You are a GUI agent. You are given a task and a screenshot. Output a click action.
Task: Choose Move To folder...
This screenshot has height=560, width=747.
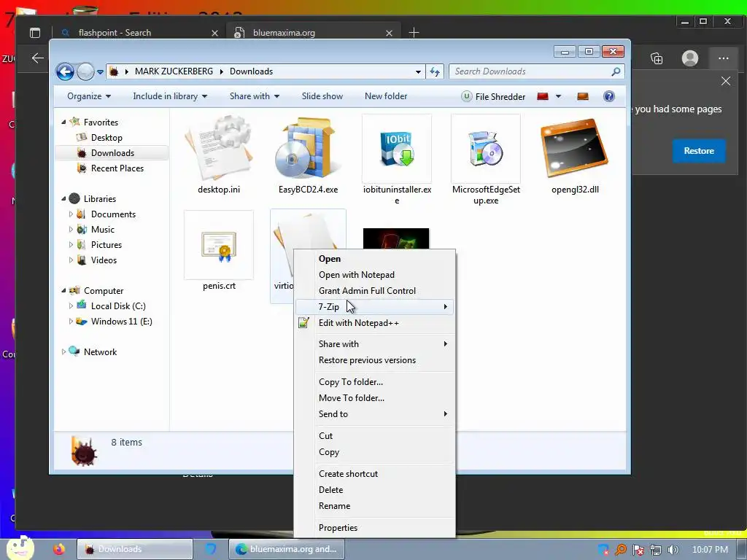[374, 398]
